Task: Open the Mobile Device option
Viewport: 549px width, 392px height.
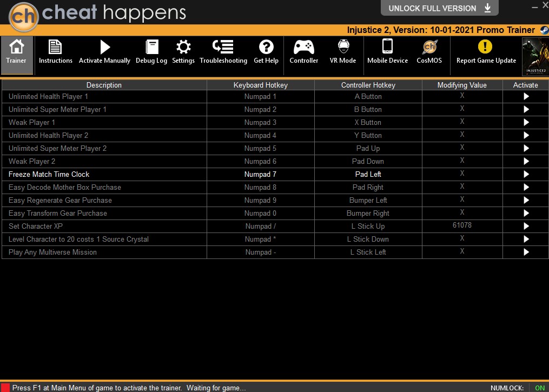Action: click(x=387, y=51)
